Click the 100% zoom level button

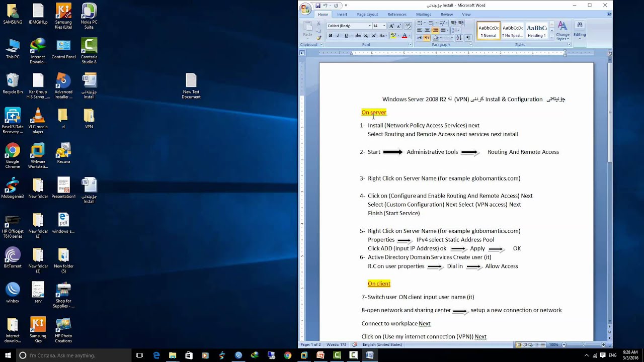pyautogui.click(x=553, y=344)
